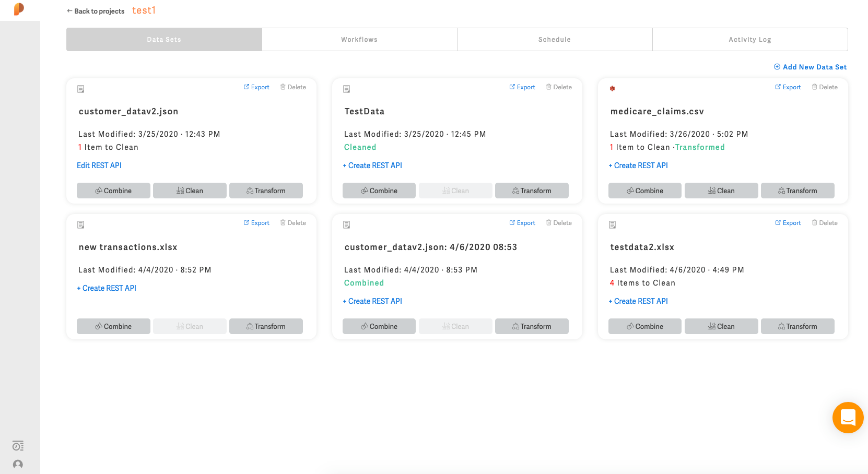Click the orange app logo icon
Image resolution: width=868 pixels, height=474 pixels.
point(19,9)
